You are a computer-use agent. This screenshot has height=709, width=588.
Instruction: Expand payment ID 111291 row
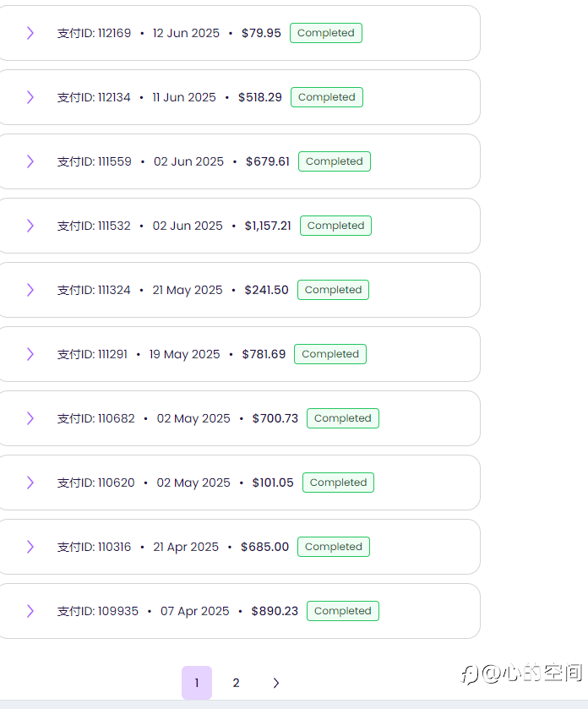pos(30,354)
